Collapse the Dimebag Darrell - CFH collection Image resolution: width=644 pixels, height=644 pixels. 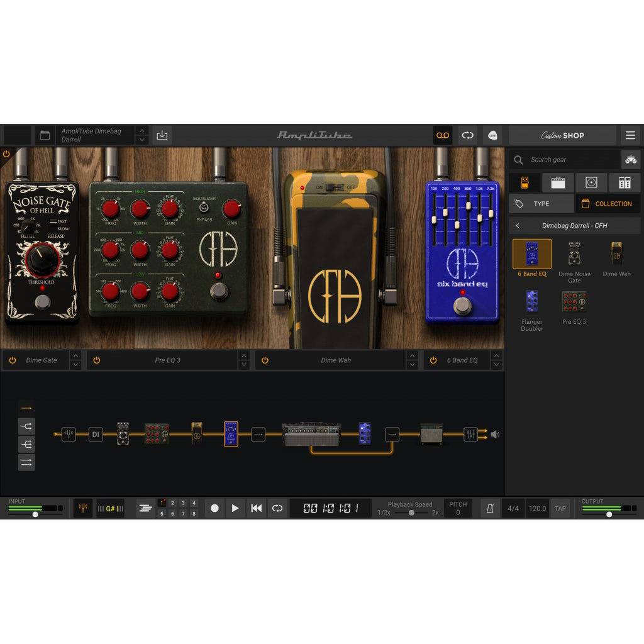[517, 225]
